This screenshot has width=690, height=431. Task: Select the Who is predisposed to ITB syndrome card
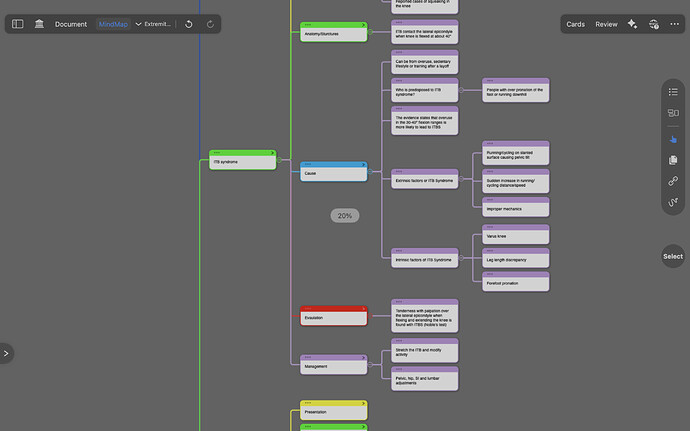(x=425, y=90)
